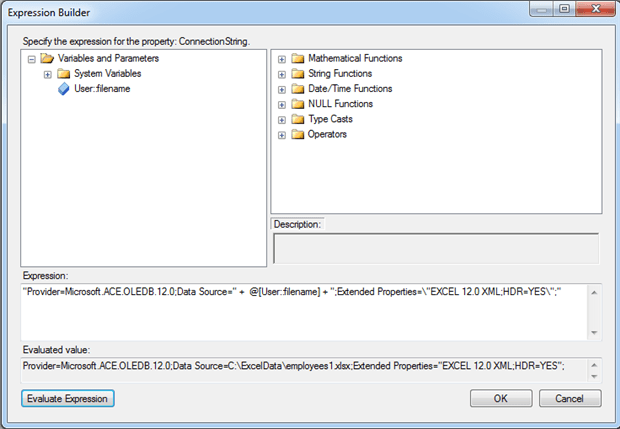Click the NULL Functions folder icon
This screenshot has width=620, height=429.
(x=298, y=104)
